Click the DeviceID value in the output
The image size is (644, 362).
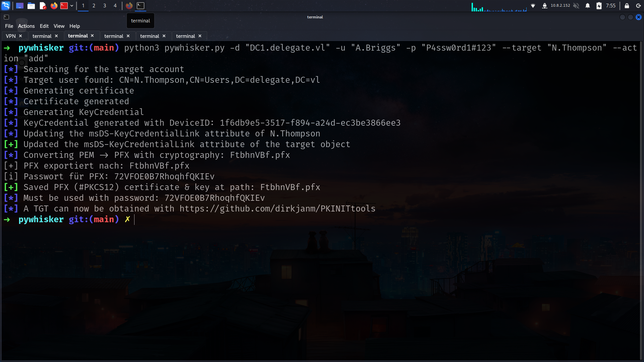[x=310, y=123]
